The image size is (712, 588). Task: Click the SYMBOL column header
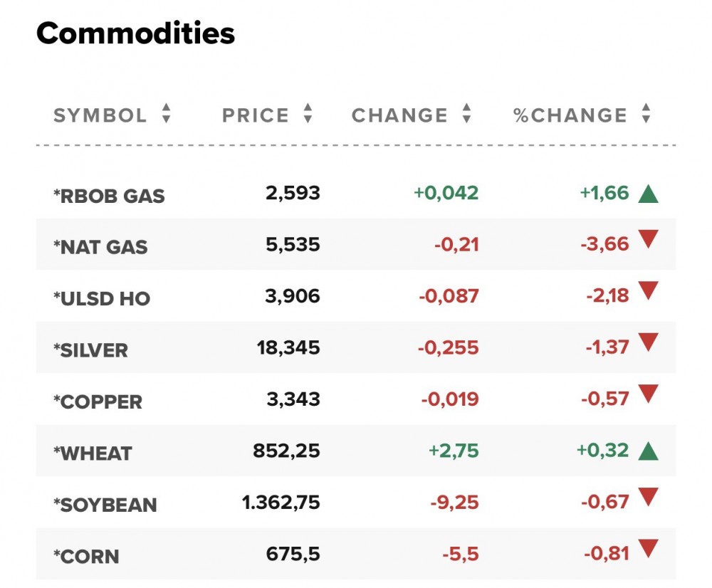[100, 115]
